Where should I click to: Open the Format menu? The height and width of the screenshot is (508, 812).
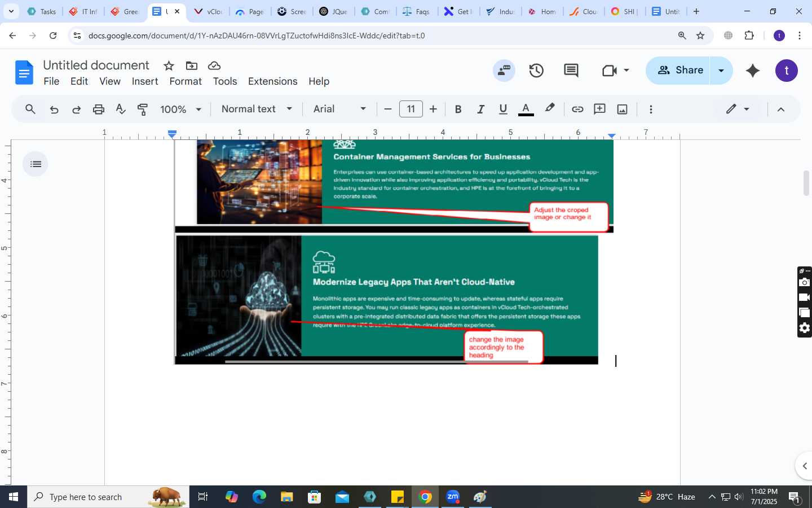tap(186, 81)
